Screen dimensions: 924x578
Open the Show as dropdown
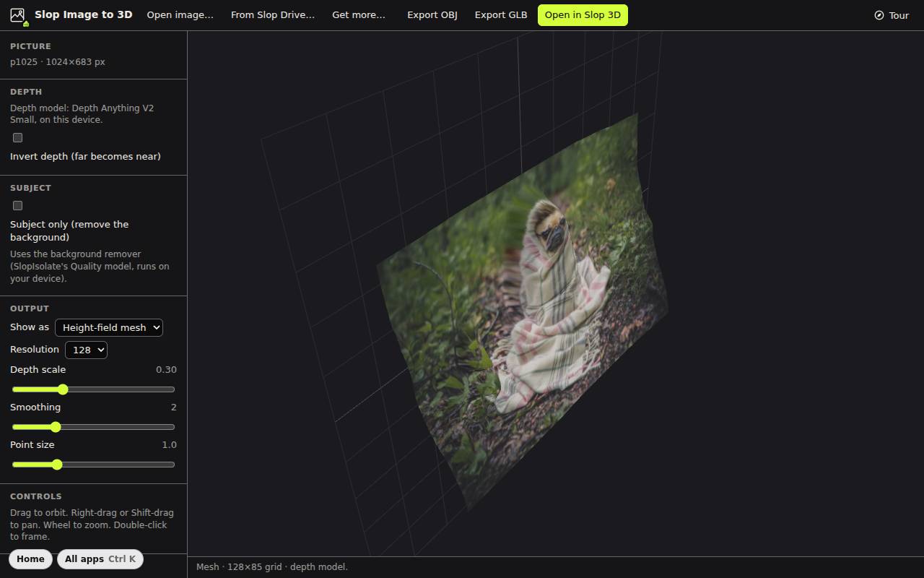tap(109, 327)
